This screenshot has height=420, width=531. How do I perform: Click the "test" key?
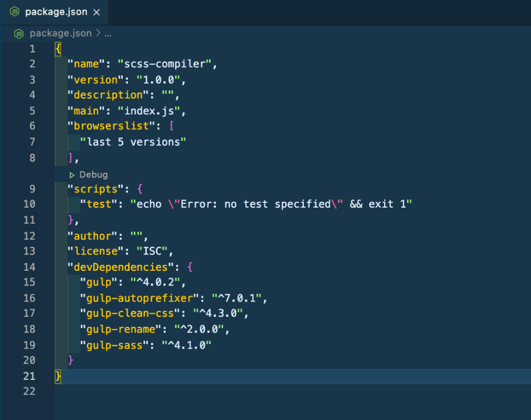coord(99,204)
